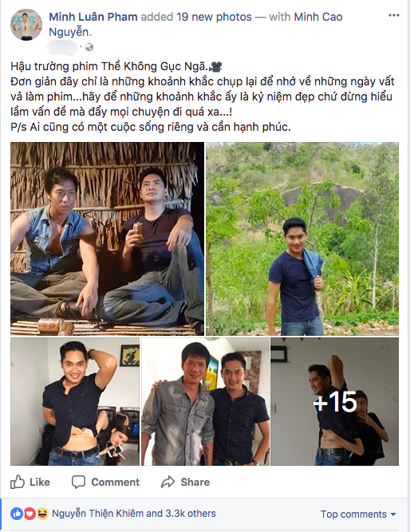Open Nguyễn Thiện Khiêm and 3.3k others list
The width and height of the screenshot is (410, 532).
point(134,514)
